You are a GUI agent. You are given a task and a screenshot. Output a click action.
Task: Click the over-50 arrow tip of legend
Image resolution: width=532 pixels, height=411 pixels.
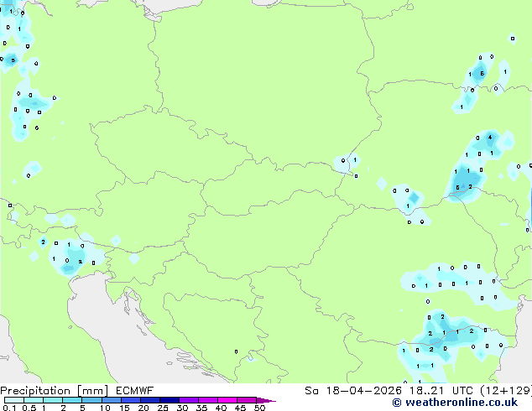(266, 400)
